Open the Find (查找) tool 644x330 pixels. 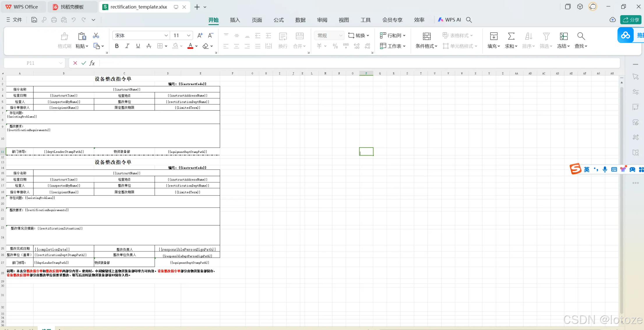[581, 40]
